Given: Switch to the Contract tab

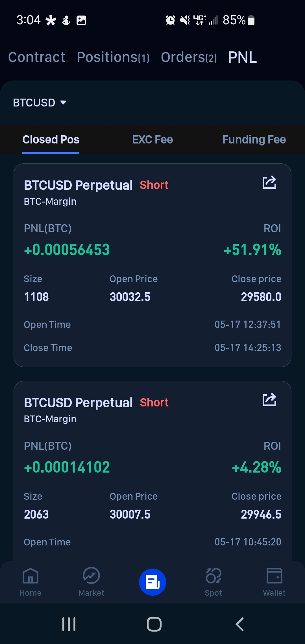Looking at the screenshot, I should coord(37,57).
